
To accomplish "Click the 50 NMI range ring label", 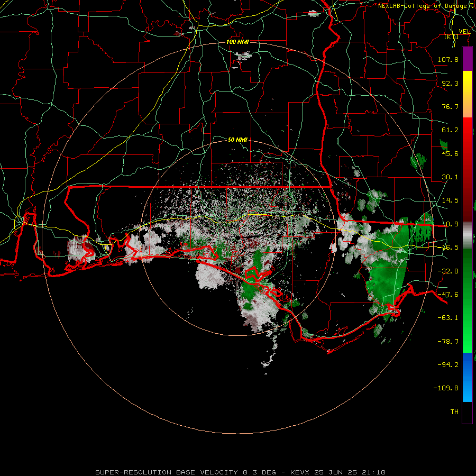I will pos(237,140).
